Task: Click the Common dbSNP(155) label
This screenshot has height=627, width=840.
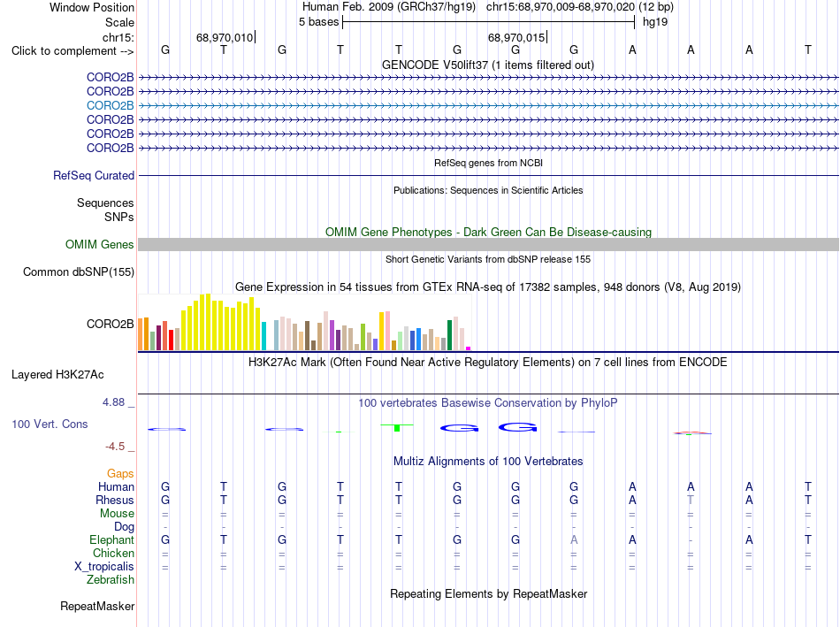Action: (78, 271)
